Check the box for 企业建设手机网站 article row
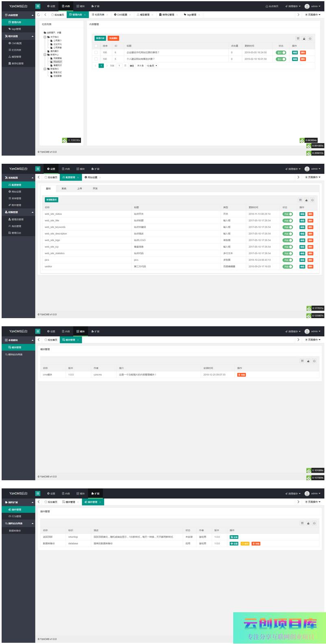Viewport: 326px width, 644px height. [96, 53]
